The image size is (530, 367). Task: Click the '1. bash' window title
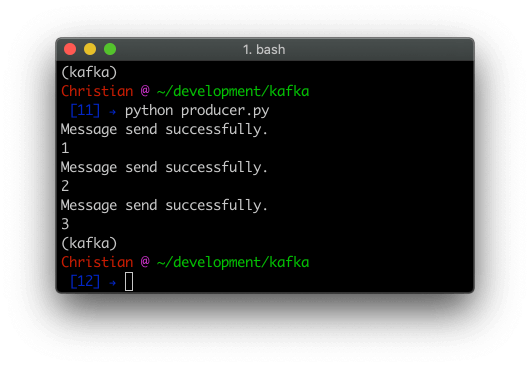coord(264,50)
